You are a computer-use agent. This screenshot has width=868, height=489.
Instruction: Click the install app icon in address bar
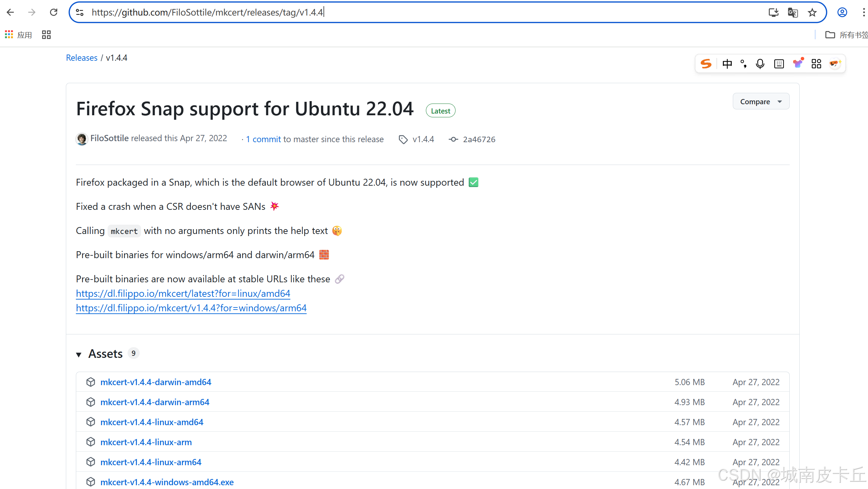tap(774, 12)
